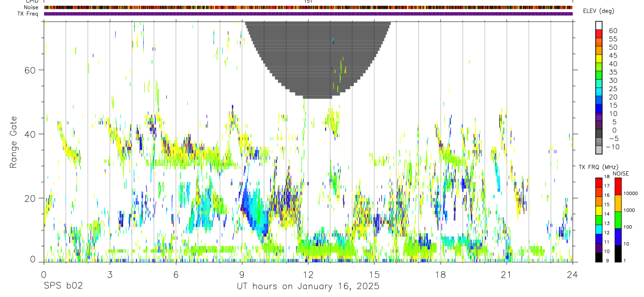The width and height of the screenshot is (644, 297).
Task: Click the x-axis tick label "12"
Action: click(308, 274)
